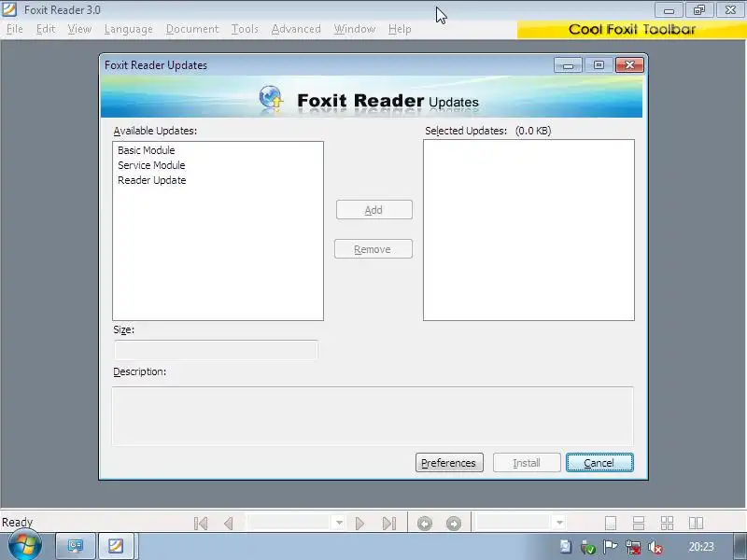Click the next view round arrow icon
Image resolution: width=747 pixels, height=560 pixels.
(x=454, y=524)
